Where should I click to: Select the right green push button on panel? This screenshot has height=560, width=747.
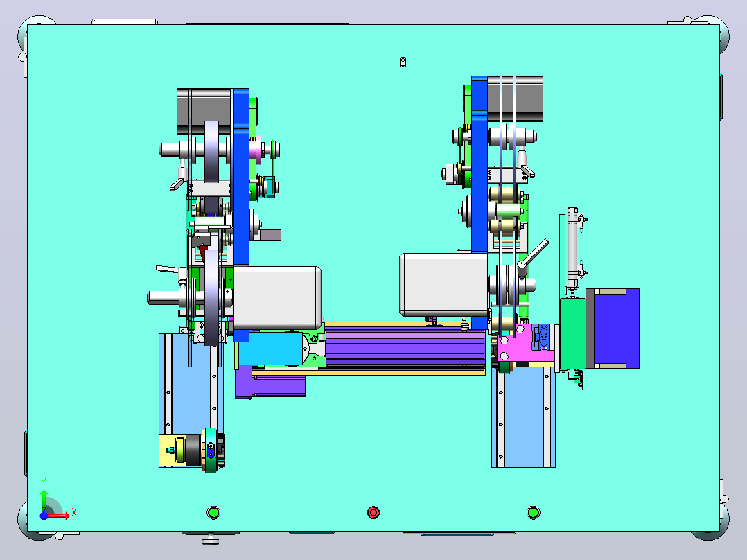(x=533, y=512)
